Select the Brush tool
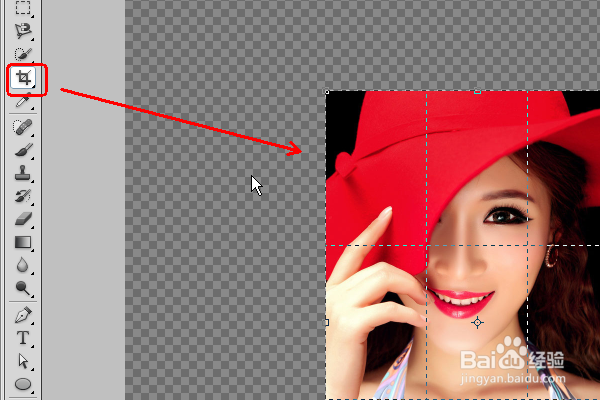Image resolution: width=600 pixels, height=400 pixels. 23,150
